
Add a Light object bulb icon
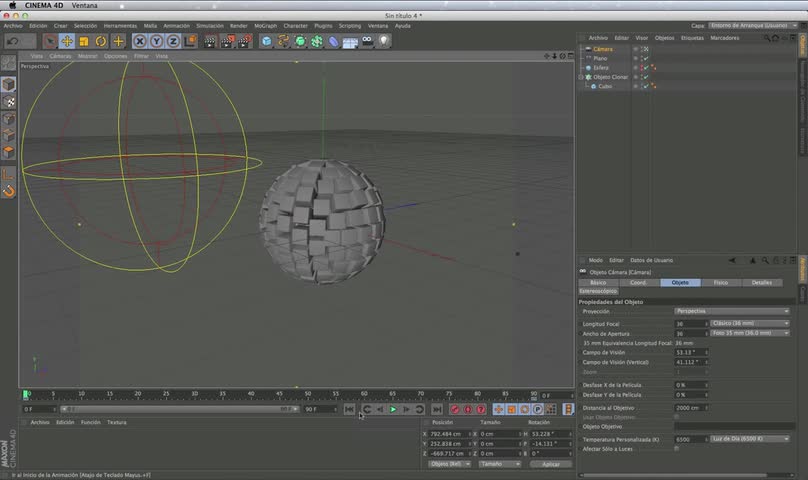click(x=384, y=41)
